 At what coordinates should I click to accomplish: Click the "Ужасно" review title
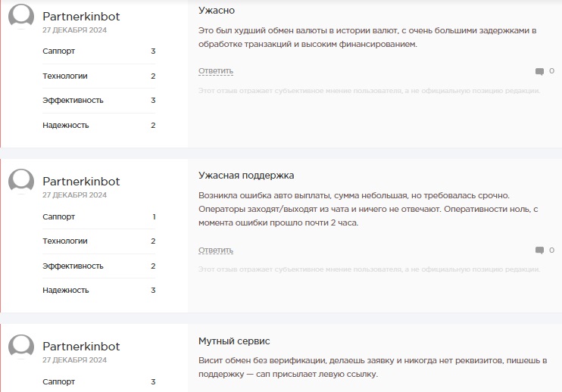(217, 11)
